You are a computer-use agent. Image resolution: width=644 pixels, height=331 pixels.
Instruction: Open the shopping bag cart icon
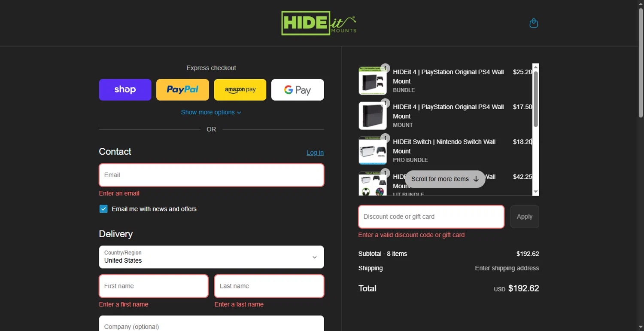pos(534,23)
